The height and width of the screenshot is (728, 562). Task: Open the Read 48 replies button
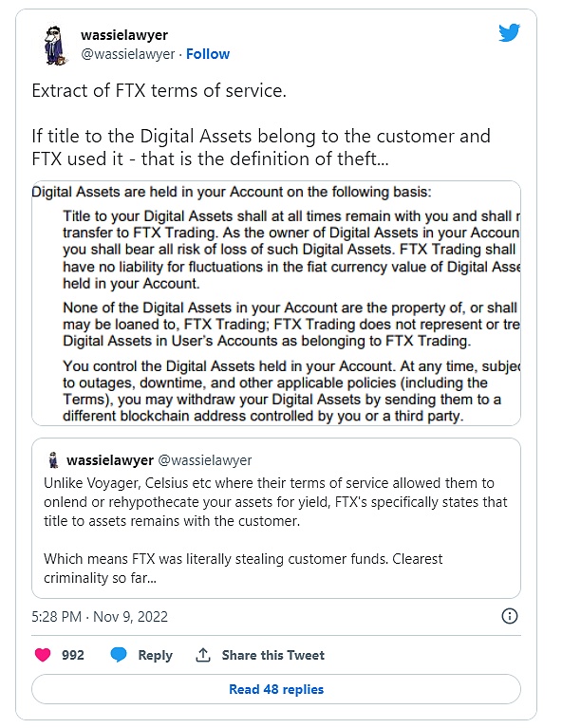tap(276, 689)
